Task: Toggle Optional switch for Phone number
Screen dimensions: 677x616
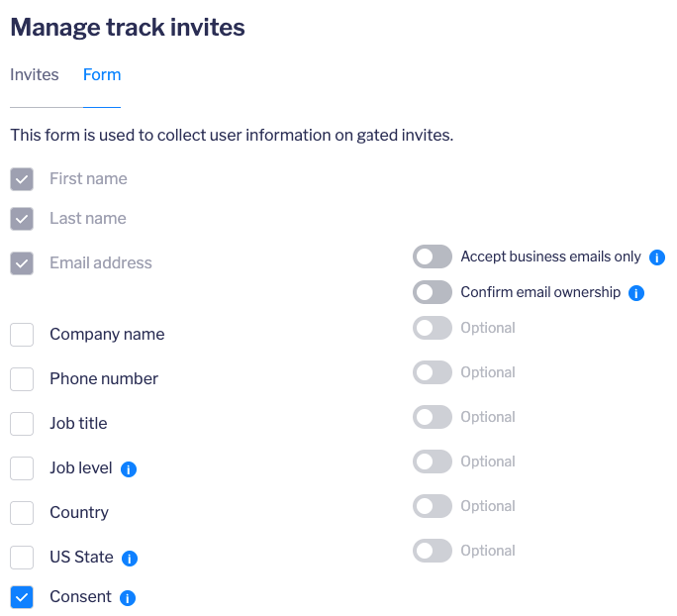Action: click(433, 372)
